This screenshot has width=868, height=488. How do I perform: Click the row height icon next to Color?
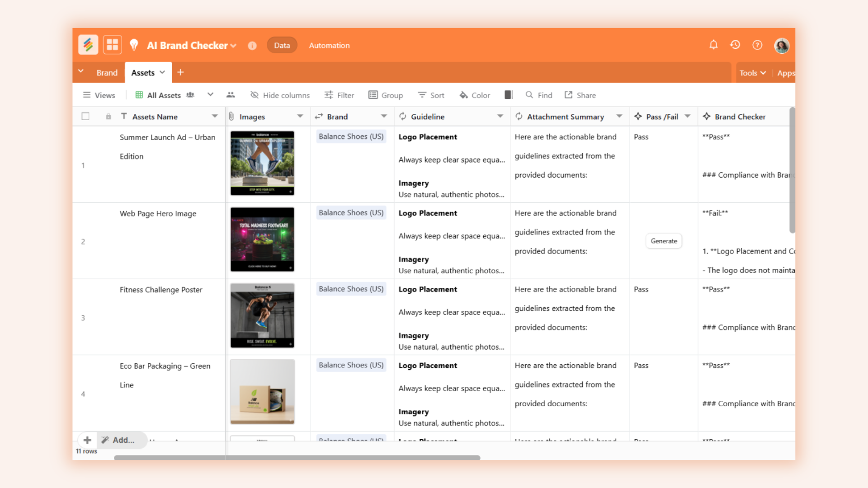pos(508,95)
